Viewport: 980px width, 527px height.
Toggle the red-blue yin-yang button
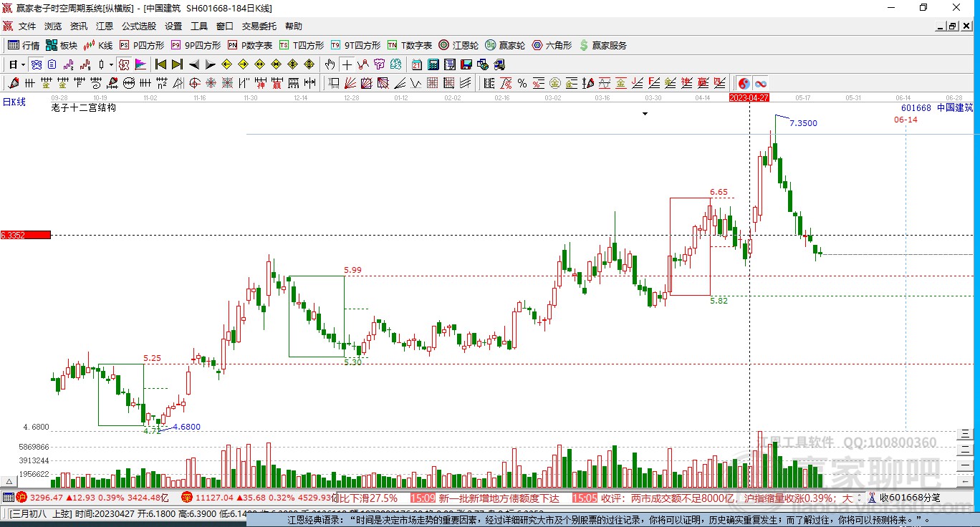[x=744, y=83]
